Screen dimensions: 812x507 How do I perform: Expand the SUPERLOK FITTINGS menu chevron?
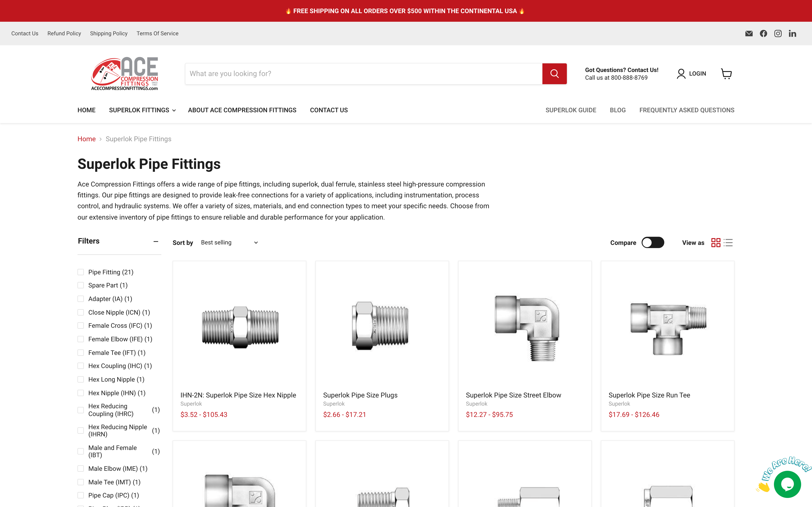click(x=174, y=110)
